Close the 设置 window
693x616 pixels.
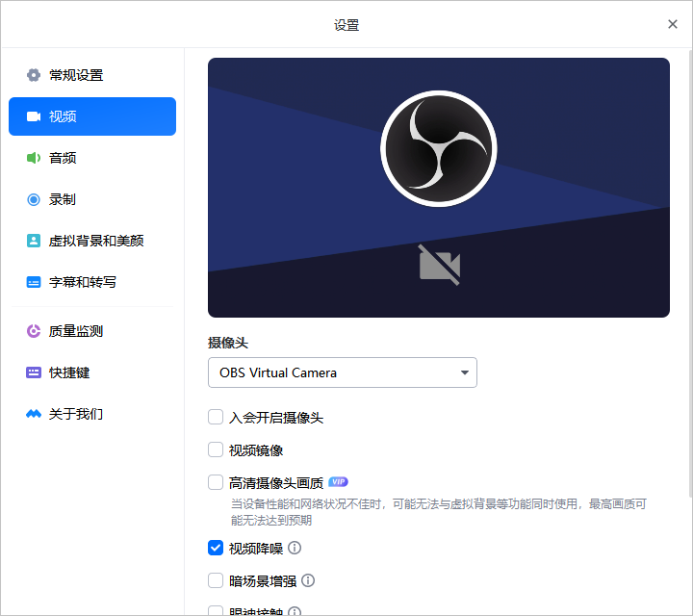tap(673, 24)
